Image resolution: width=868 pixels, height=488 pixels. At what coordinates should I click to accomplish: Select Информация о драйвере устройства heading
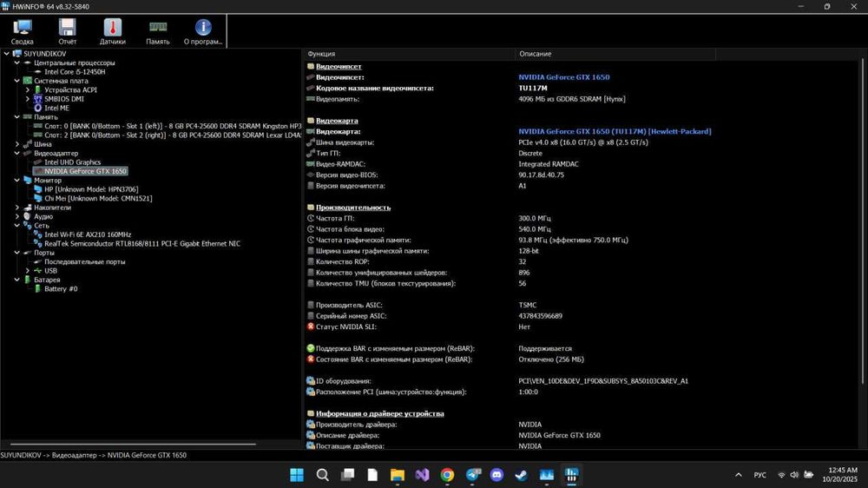point(380,414)
